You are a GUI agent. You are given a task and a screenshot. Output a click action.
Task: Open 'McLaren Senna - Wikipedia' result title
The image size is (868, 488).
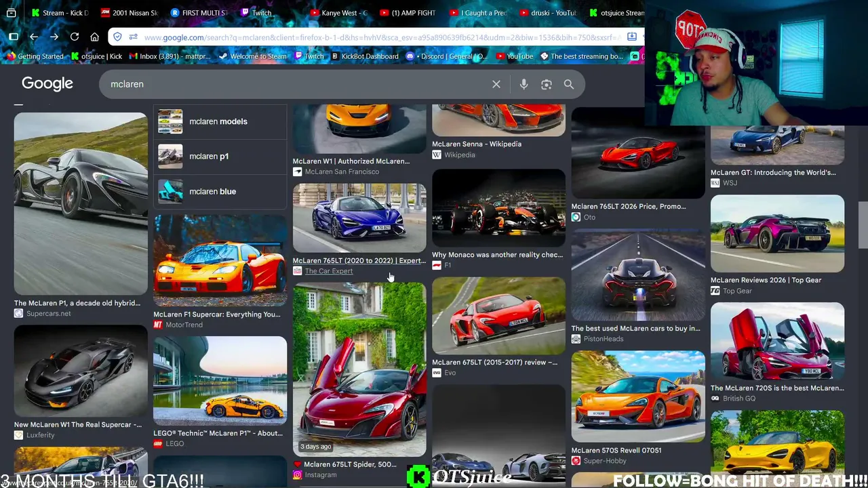coord(477,144)
